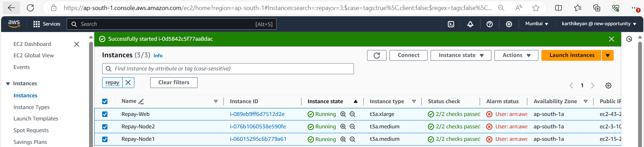The image size is (644, 147).
Task: Focus the Find Instance filter field
Action: (x=228, y=69)
